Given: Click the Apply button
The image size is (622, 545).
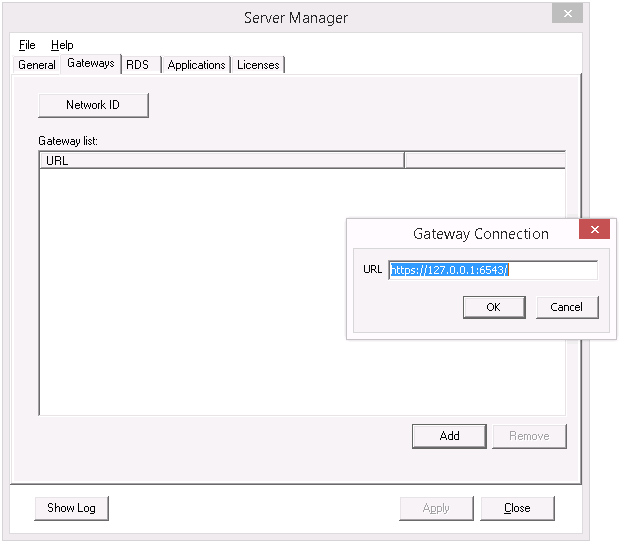Looking at the screenshot, I should [436, 508].
